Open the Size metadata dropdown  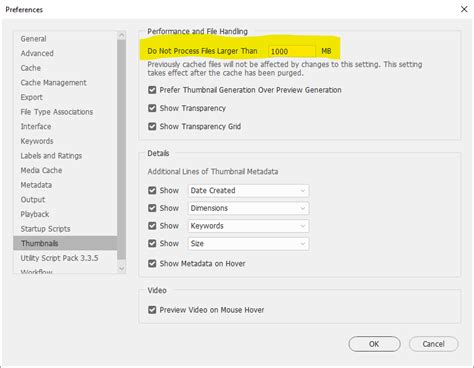pos(248,244)
